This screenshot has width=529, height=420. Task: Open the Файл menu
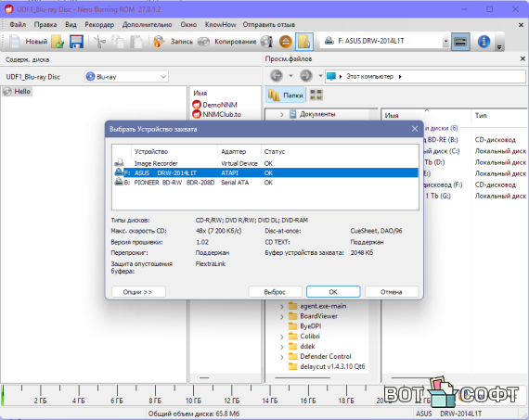click(x=18, y=25)
